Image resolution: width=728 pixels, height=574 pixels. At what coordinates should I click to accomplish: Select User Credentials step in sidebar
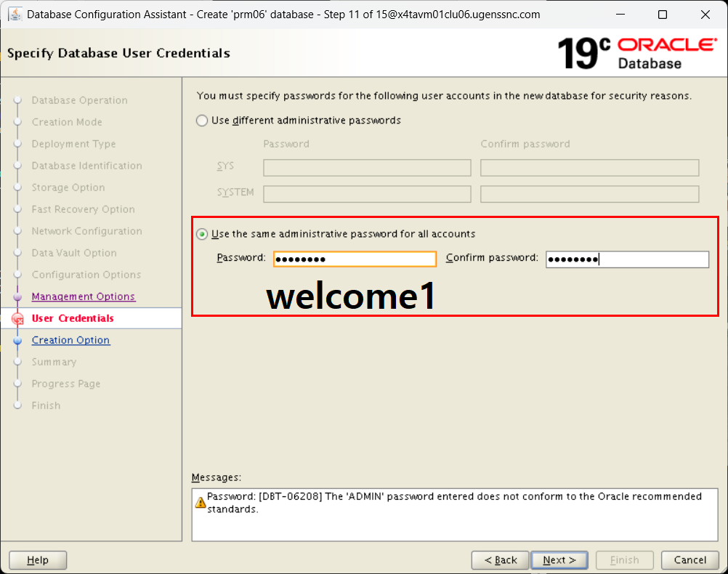pyautogui.click(x=73, y=318)
